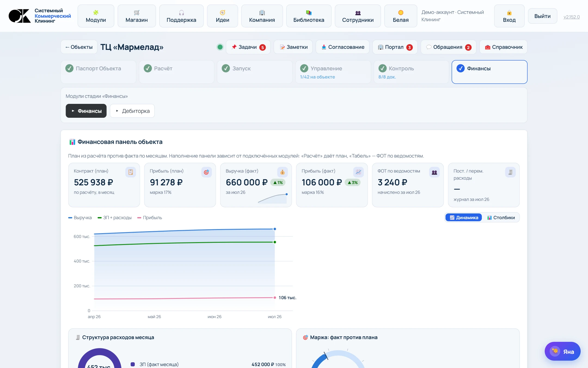
Task: Click the company logo icon
Action: click(20, 16)
